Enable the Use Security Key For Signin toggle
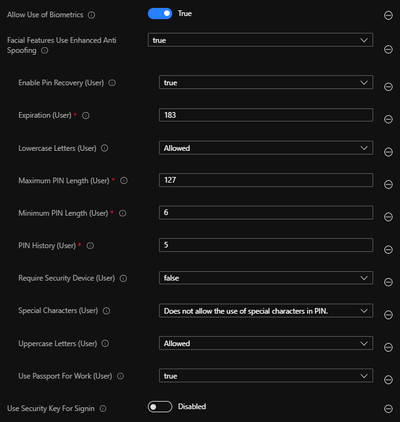This screenshot has height=422, width=400. pyautogui.click(x=160, y=407)
